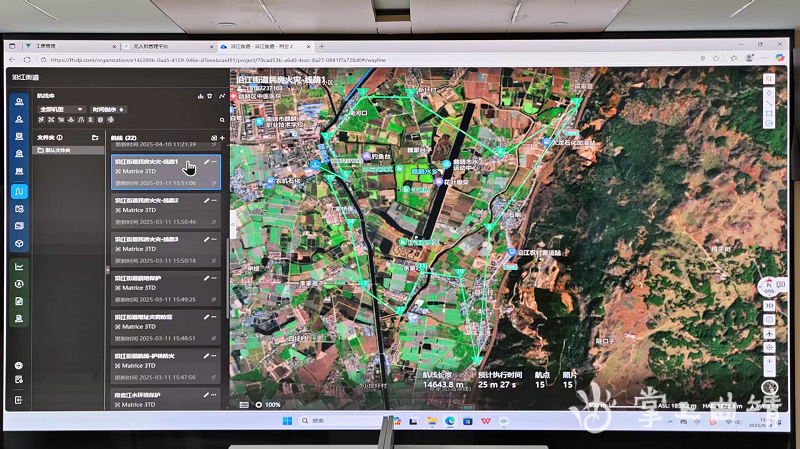Switch to the 无人机管理平台 browser tab
The height and width of the screenshot is (449, 800).
pyautogui.click(x=150, y=46)
